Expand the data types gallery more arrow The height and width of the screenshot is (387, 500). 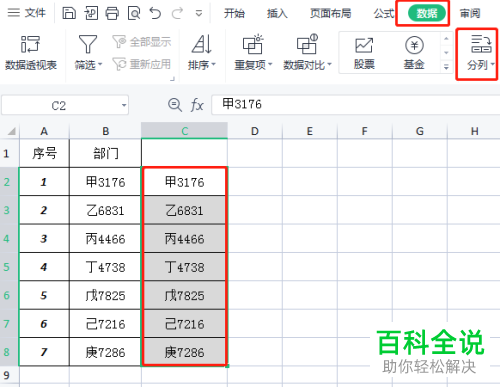pos(446,67)
